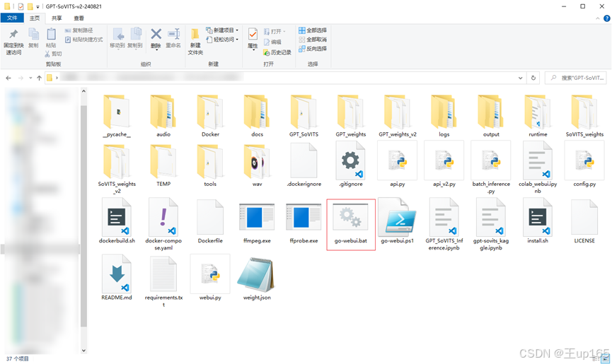Open the wav folder
This screenshot has width=612, height=364.
click(257, 165)
